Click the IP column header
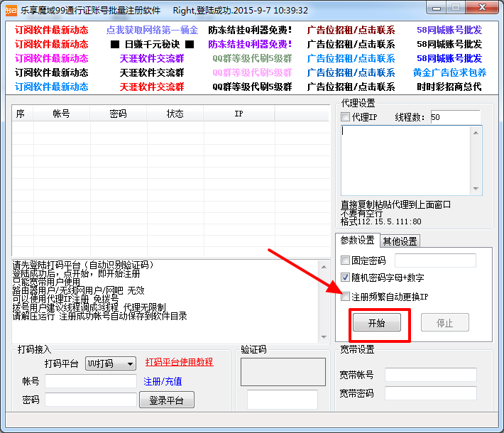Image resolution: width=504 pixels, height=433 pixels. pos(239,114)
